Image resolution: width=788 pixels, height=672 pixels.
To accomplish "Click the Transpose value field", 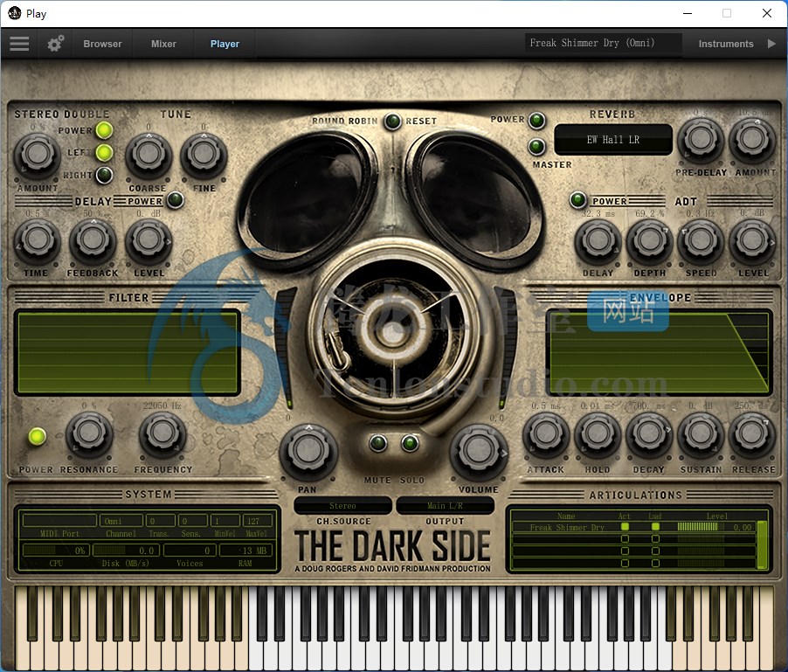I will (x=161, y=521).
